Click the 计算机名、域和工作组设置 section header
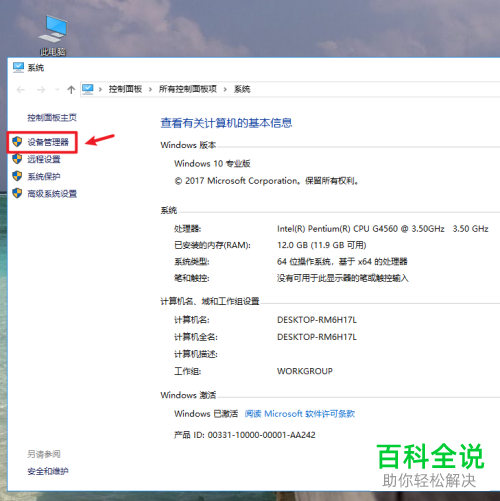500x501 pixels. coord(210,301)
